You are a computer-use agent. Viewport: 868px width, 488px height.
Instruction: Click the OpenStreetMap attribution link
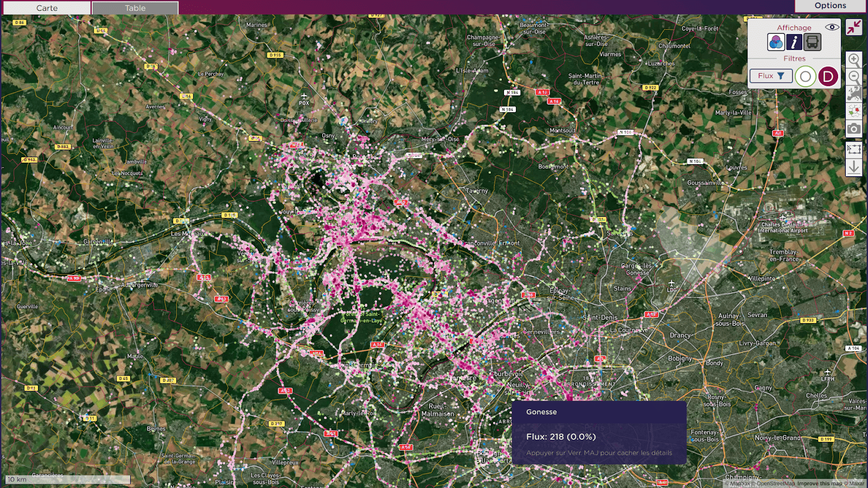[x=776, y=483]
